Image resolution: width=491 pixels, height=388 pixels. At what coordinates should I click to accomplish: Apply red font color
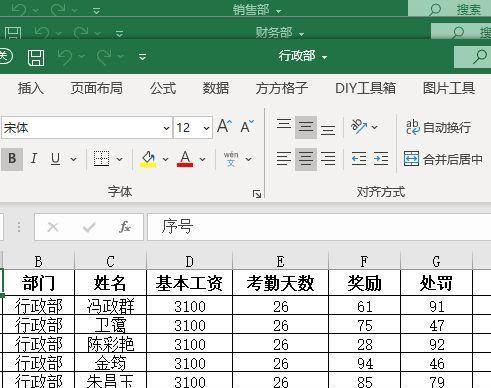coord(185,159)
